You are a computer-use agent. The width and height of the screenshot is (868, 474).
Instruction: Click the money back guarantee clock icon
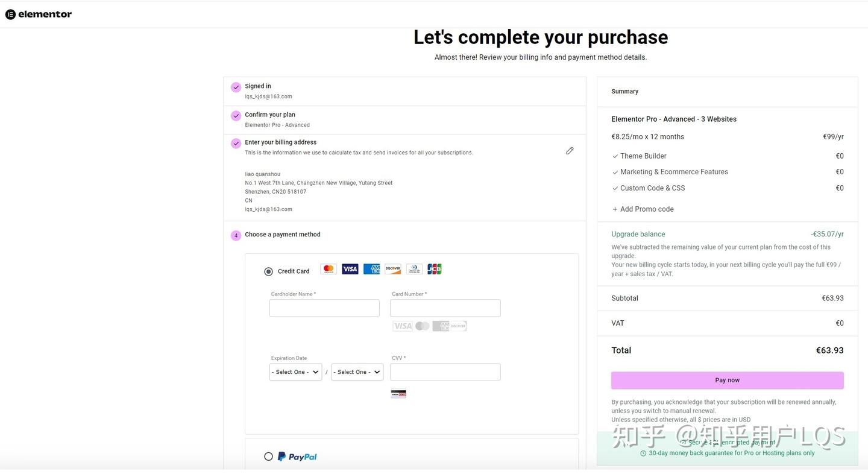(643, 453)
